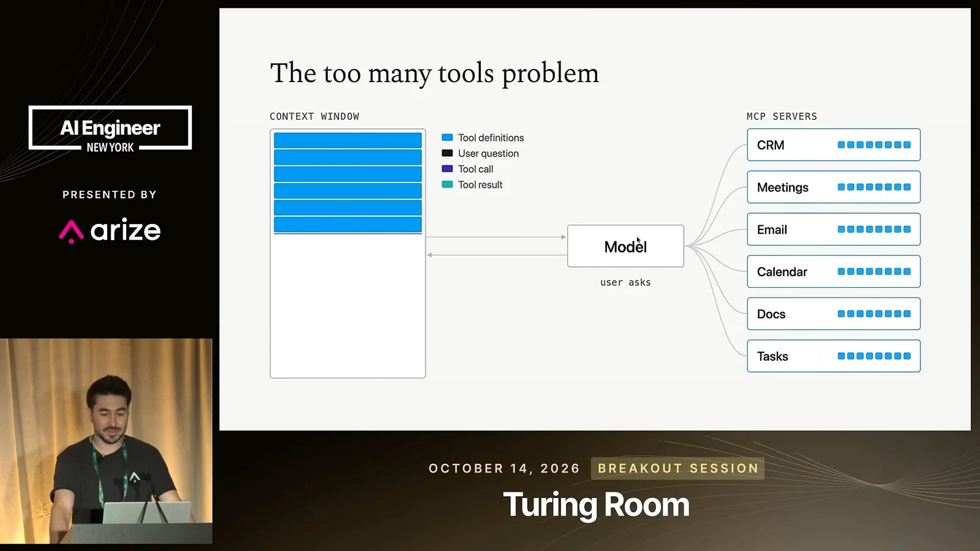Click the AI Engineer New York logo
Viewport: 980px width, 551px height.
tap(110, 129)
